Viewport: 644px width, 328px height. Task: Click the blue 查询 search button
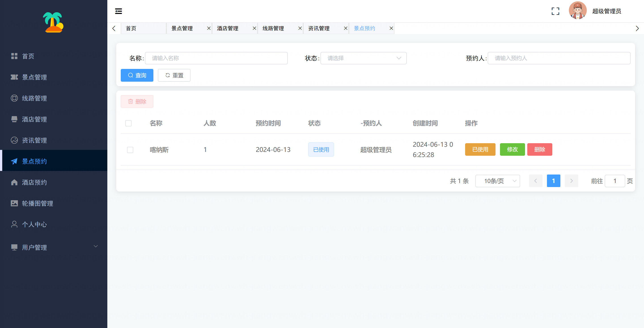[137, 75]
